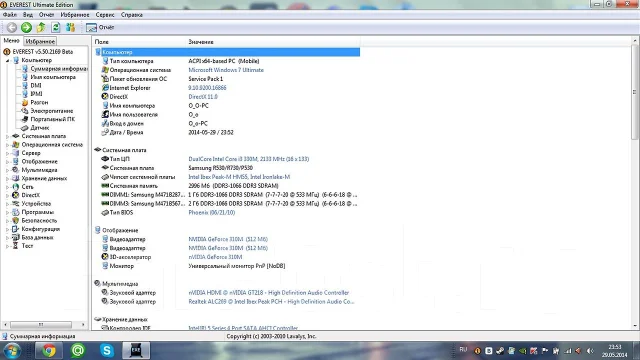
Task: Click the system tray volume icon
Action: (590, 351)
